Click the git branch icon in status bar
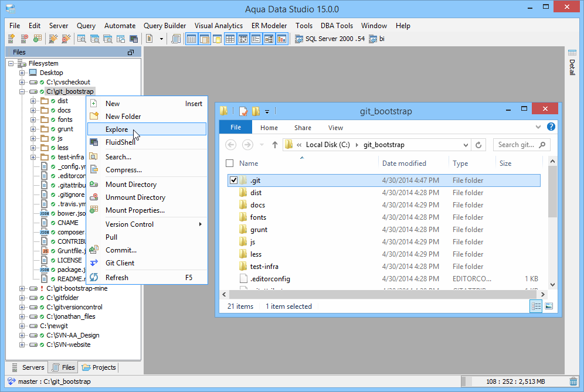The width and height of the screenshot is (584, 392). pyautogui.click(x=12, y=381)
